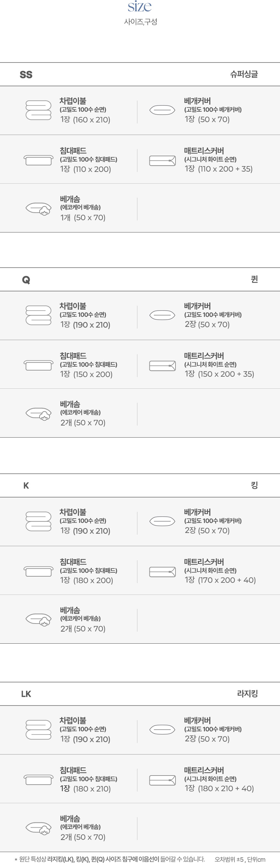This screenshot has height=868, width=280.
Task: Click the mattress cover icon in the SS section
Action: pos(162,161)
